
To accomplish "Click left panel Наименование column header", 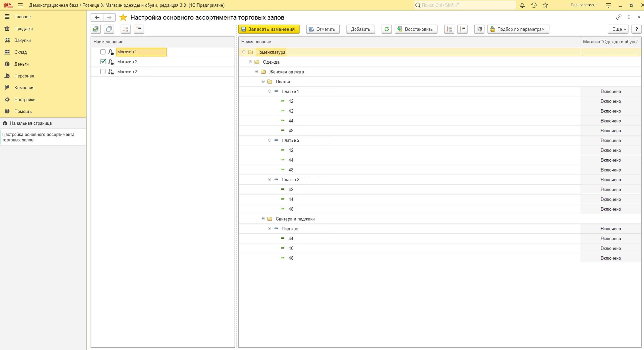I will pos(162,42).
